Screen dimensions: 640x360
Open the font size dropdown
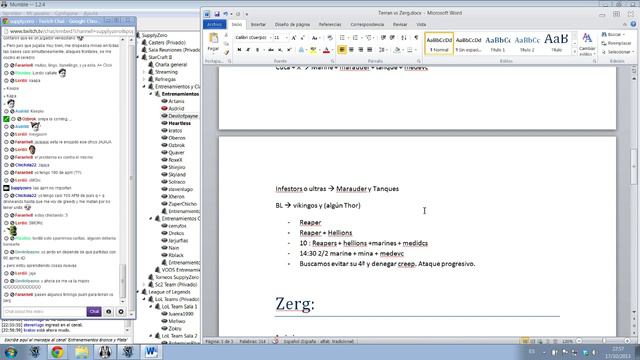point(287,38)
